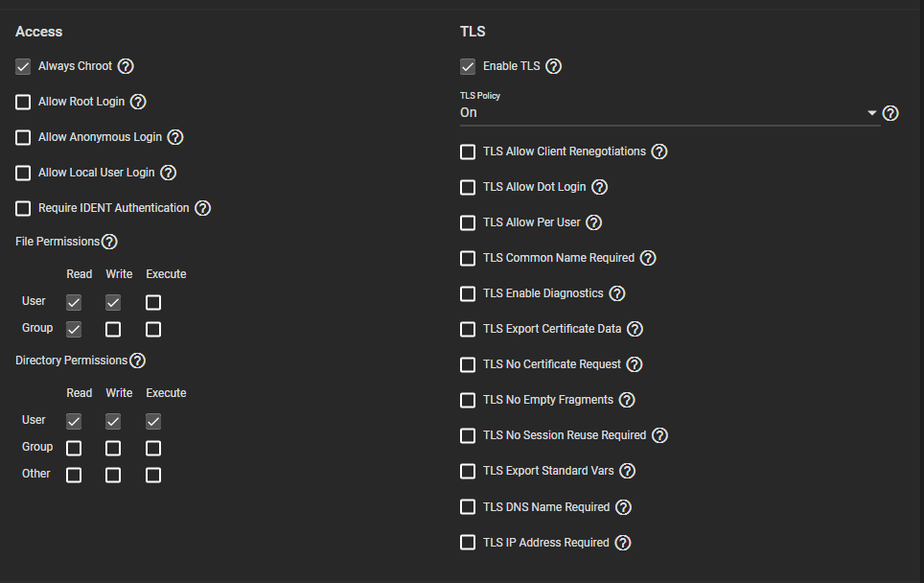The height and width of the screenshot is (583, 924).
Task: Open the TLS Policy dropdown arrow
Action: point(872,113)
